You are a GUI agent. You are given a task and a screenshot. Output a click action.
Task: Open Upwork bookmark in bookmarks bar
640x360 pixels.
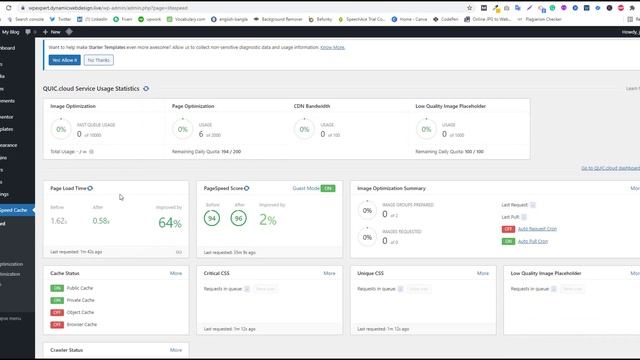[x=150, y=19]
